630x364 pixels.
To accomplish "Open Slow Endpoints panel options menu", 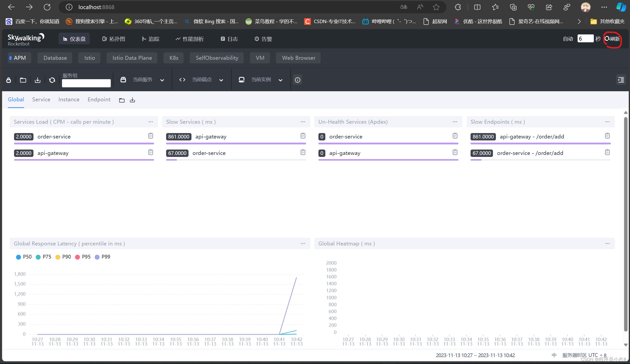I will [607, 122].
